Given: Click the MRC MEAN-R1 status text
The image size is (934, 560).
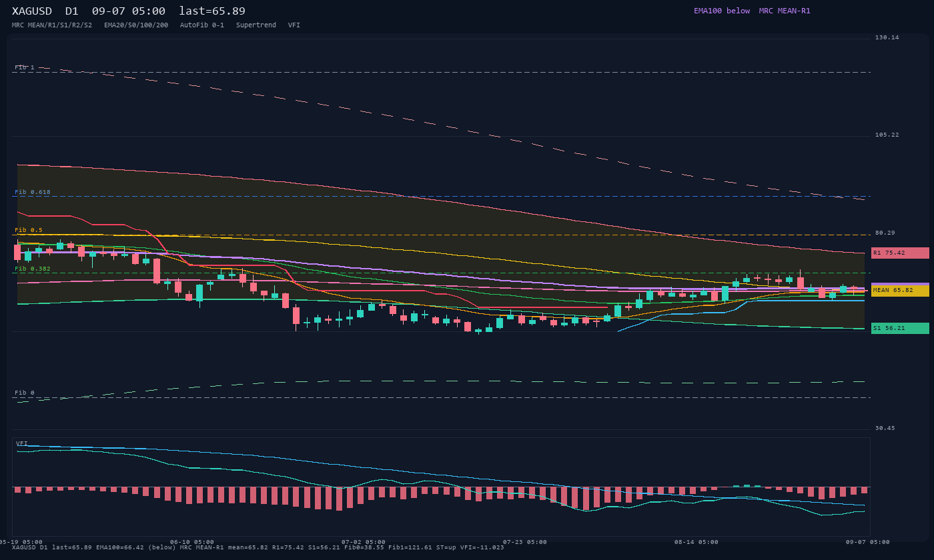Looking at the screenshot, I should (x=785, y=11).
